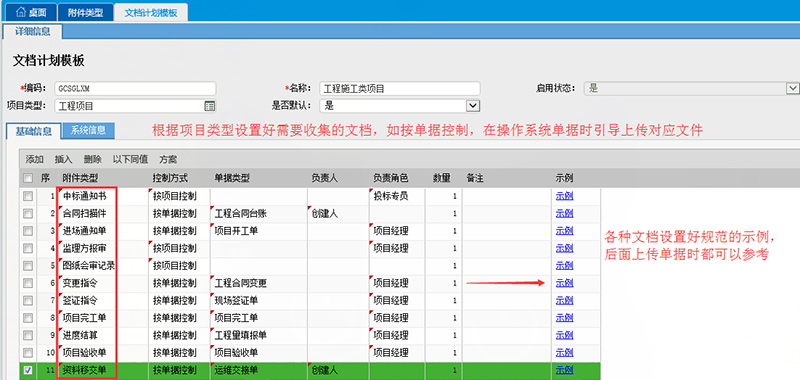Check the row 1 中标通知书 checkbox
The width and height of the screenshot is (800, 380).
[28, 196]
